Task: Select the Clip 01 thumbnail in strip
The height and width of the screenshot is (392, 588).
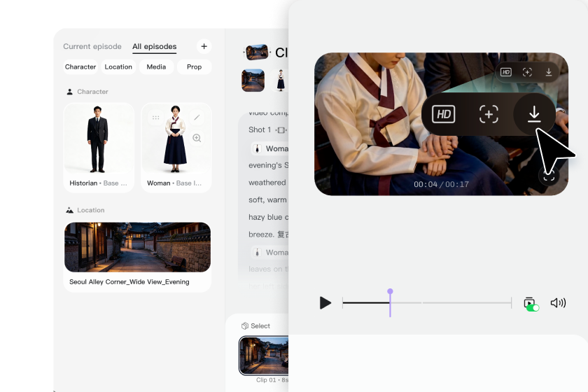Action: [x=264, y=356]
